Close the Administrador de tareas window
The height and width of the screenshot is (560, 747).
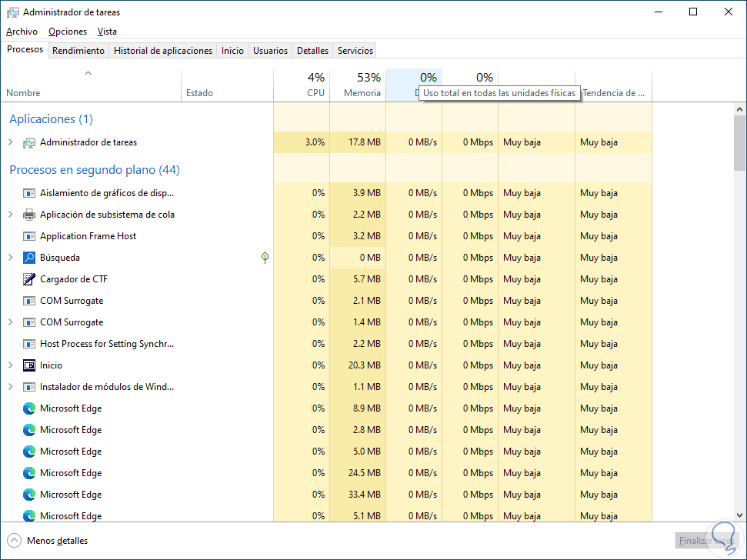click(729, 12)
